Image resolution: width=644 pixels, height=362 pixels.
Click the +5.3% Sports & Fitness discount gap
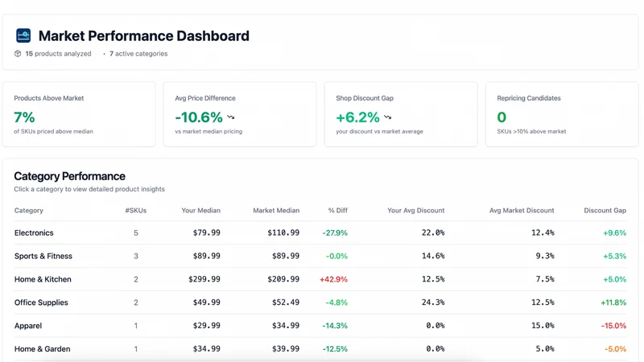pos(614,256)
